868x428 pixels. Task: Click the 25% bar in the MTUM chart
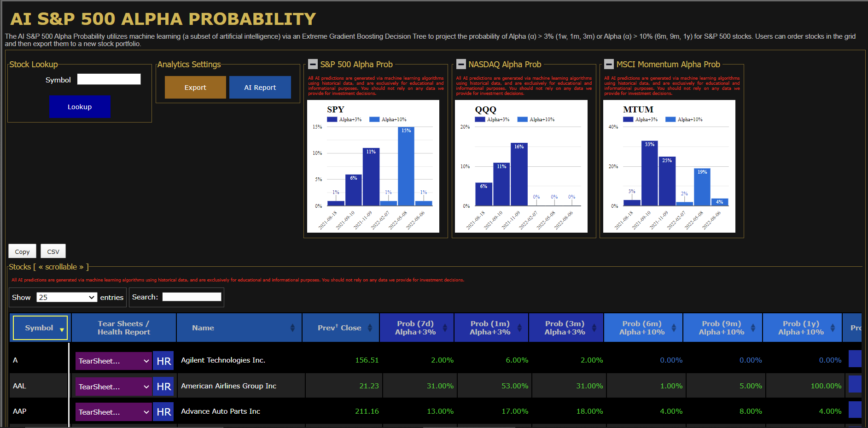[667, 181]
